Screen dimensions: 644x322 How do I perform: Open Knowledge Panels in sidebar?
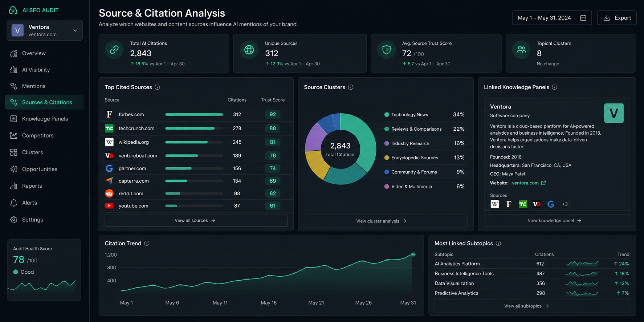[44, 119]
